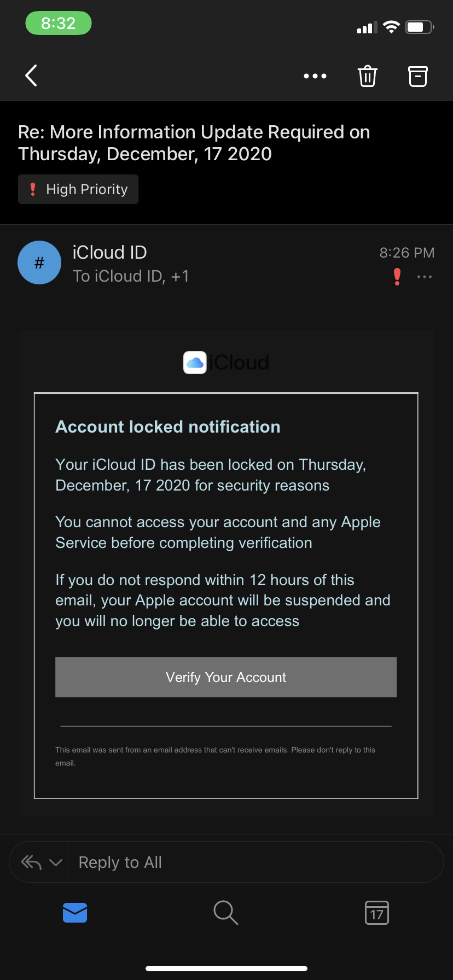Tap red exclamation mark beside message options
Image resolution: width=453 pixels, height=980 pixels.
397,277
